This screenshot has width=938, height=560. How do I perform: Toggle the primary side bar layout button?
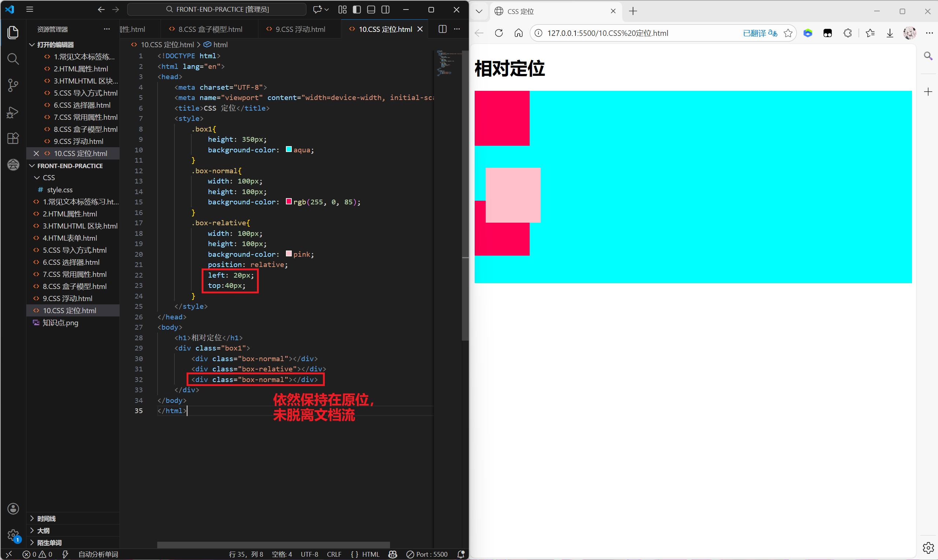coord(357,10)
